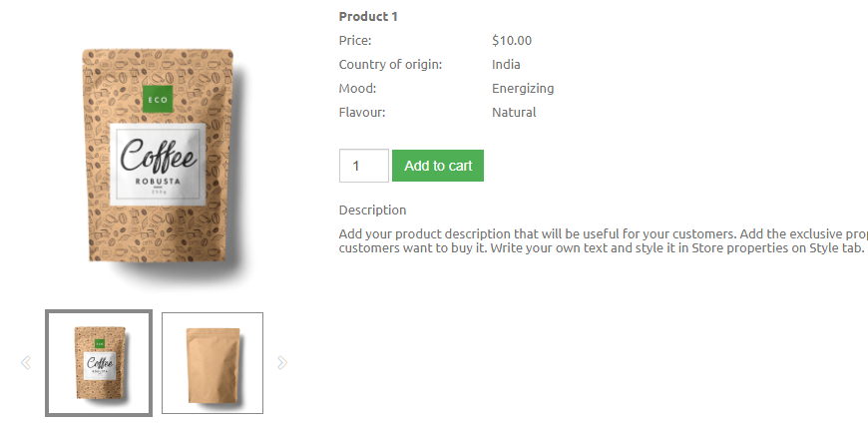
Task: Click the Country of origin label
Action: [390, 65]
